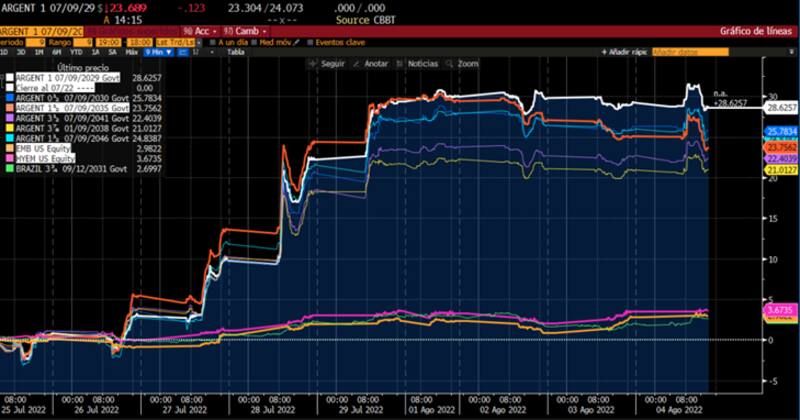Open the Noticias panel icon

coord(401,63)
